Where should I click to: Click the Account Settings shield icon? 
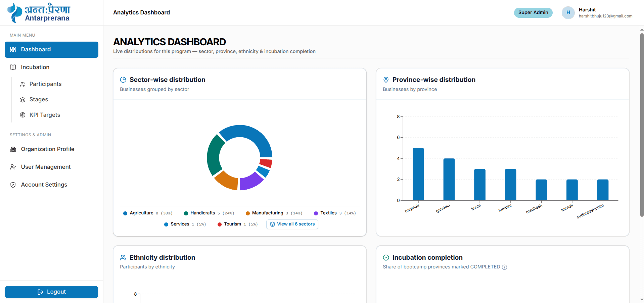(x=13, y=185)
